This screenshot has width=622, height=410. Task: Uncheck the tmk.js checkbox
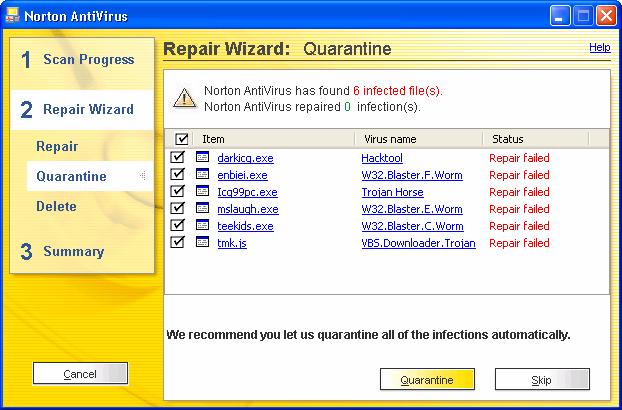[x=177, y=242]
